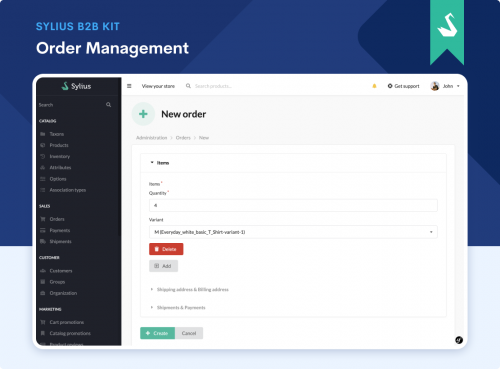The height and width of the screenshot is (369, 500).
Task: Collapse the Items section
Action: coord(160,163)
